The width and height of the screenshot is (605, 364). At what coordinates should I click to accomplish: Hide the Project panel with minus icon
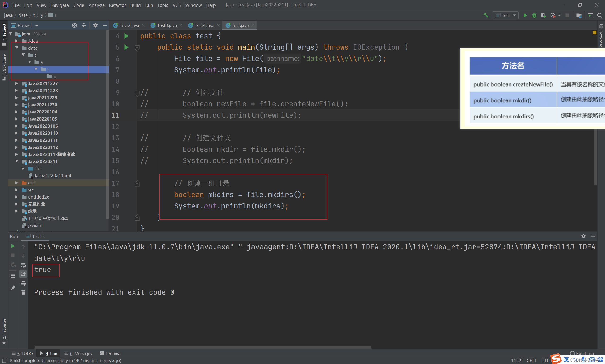coord(105,25)
